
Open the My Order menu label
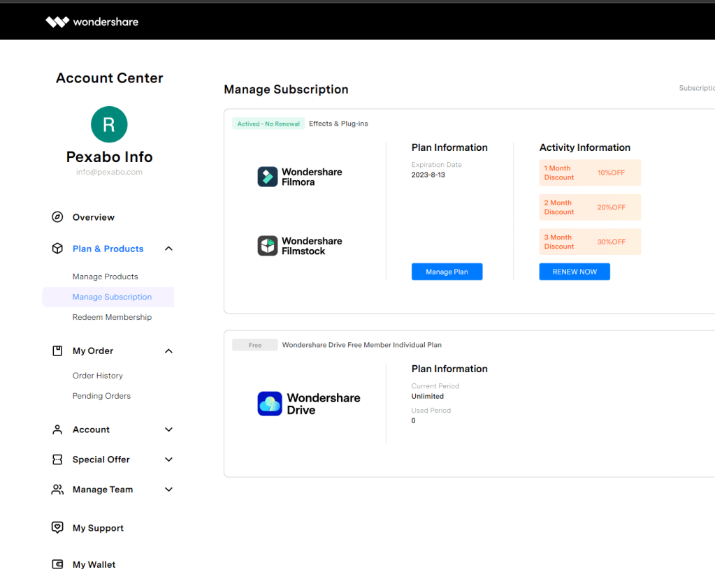93,351
